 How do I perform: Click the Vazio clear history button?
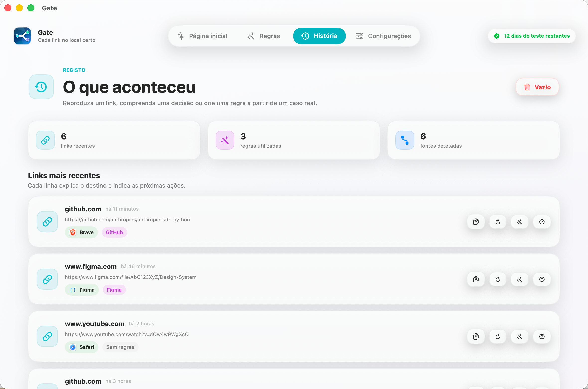point(537,87)
